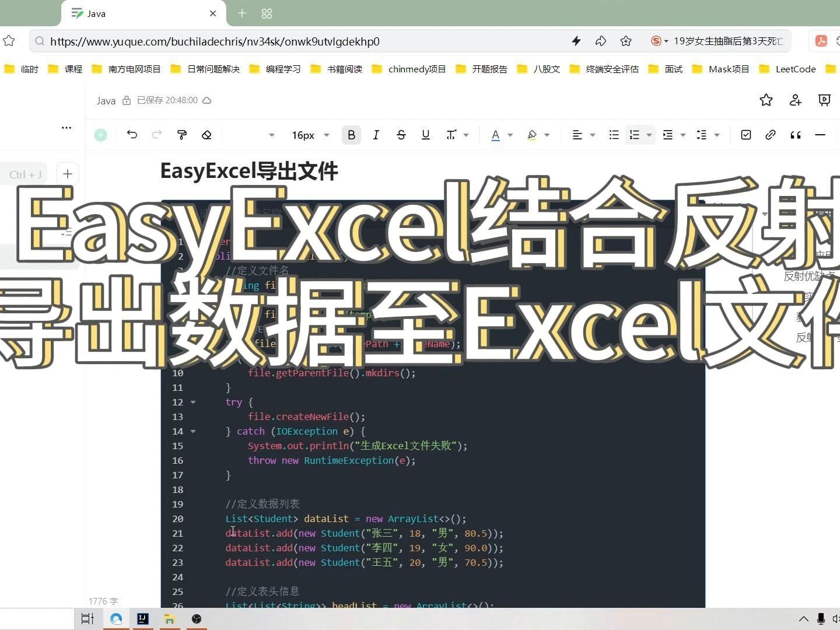Toggle the numbered list button
The height and width of the screenshot is (630, 840).
click(635, 135)
